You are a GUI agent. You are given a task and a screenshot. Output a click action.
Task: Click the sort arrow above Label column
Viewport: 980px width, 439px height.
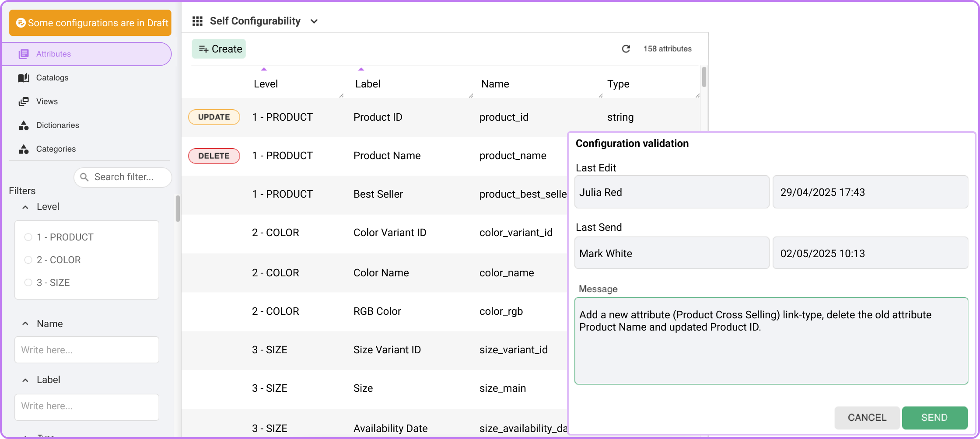[361, 69]
